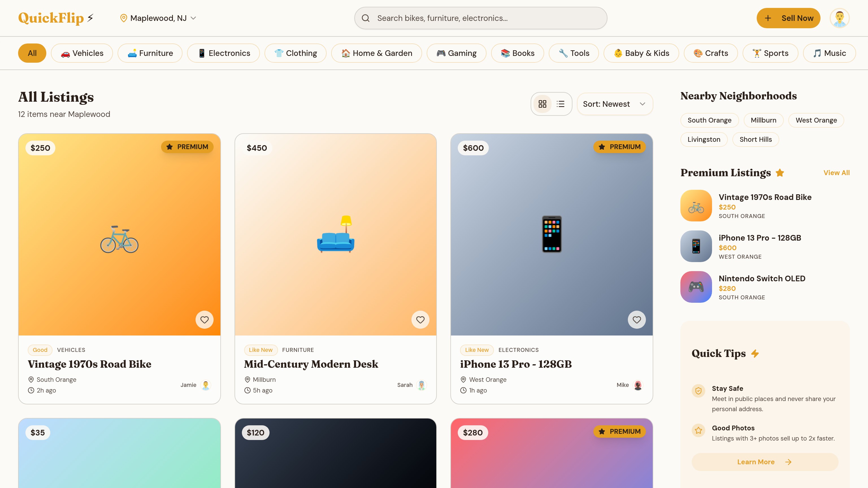Open Jamie's seller avatar
This screenshot has height=488, width=868.
pyautogui.click(x=205, y=385)
